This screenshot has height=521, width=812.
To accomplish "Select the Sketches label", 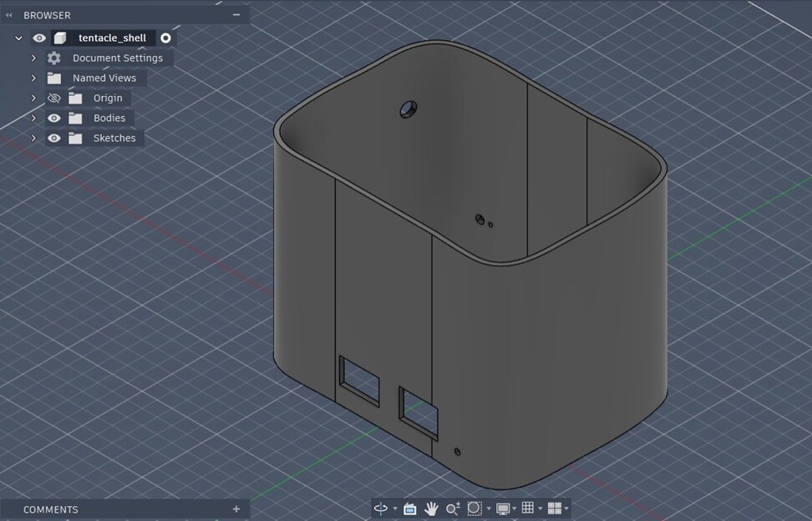I will tap(114, 139).
